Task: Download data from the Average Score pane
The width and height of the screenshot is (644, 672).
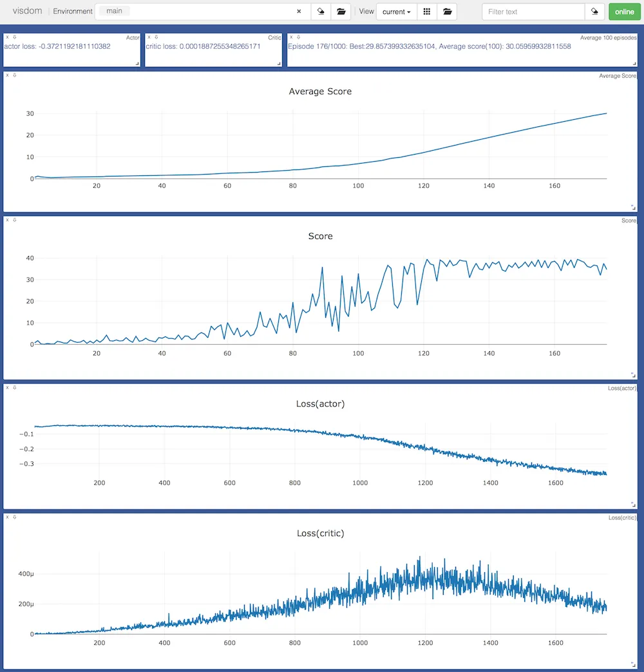Action: coord(14,75)
